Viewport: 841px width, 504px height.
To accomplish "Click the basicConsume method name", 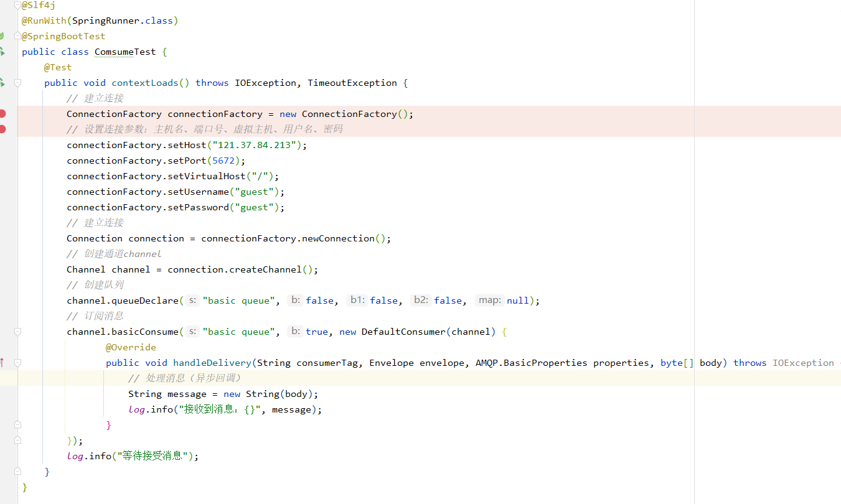I will (x=145, y=332).
